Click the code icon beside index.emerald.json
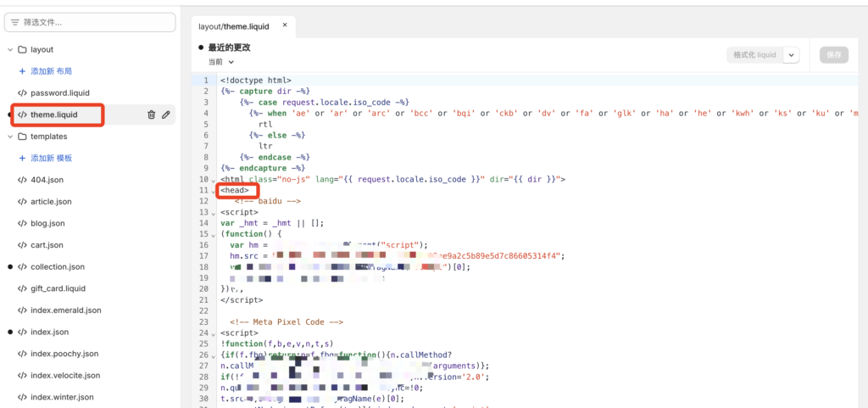 pyautogui.click(x=21, y=310)
